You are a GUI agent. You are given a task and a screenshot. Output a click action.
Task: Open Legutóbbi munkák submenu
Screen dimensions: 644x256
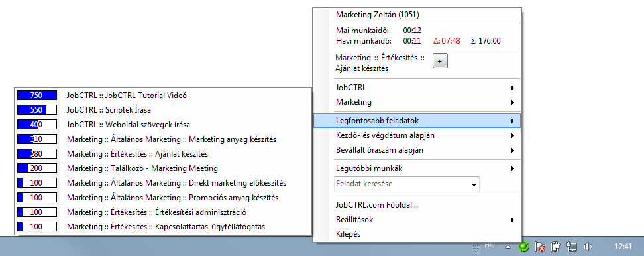click(x=417, y=168)
